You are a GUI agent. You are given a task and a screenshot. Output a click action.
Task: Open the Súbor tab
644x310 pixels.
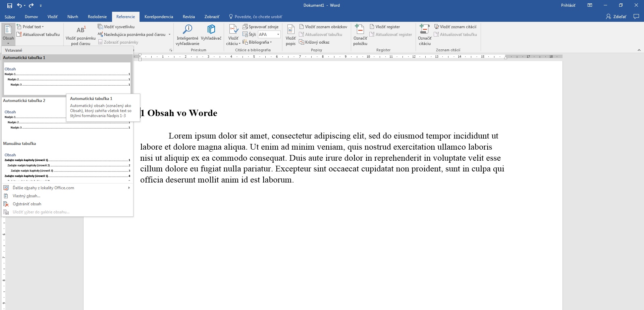pyautogui.click(x=10, y=17)
